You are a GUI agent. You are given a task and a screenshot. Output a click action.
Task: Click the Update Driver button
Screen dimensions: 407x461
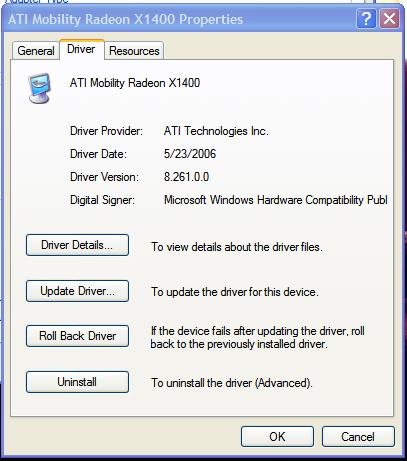click(x=77, y=291)
